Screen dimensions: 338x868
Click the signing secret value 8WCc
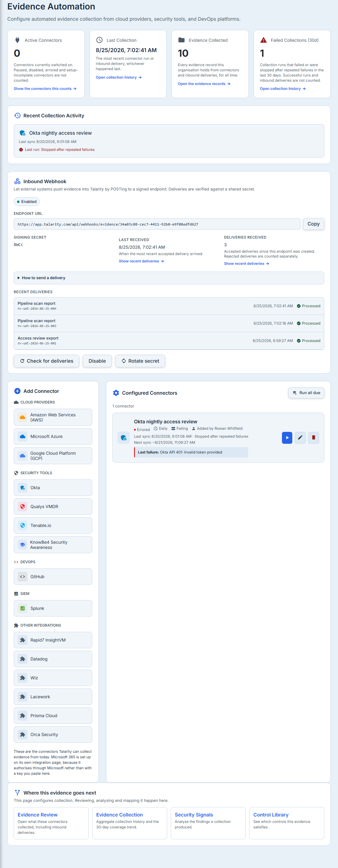(18, 245)
